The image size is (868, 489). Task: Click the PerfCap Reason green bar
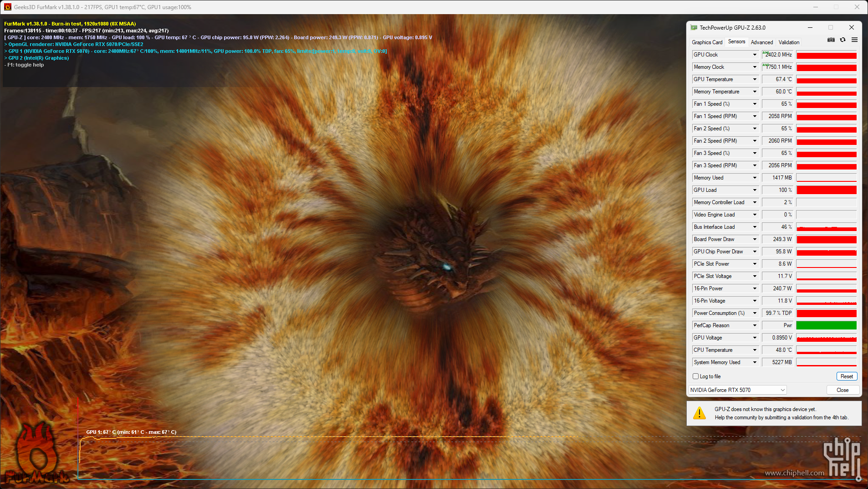[x=826, y=325]
